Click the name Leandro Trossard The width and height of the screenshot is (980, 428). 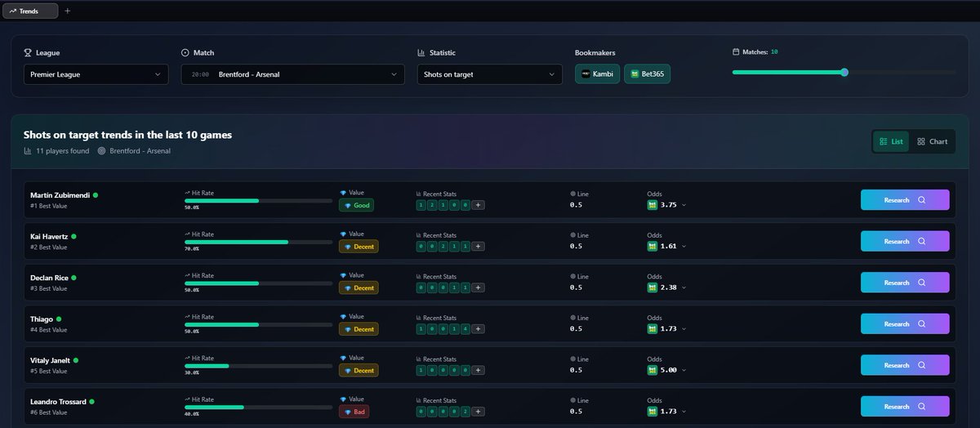58,402
